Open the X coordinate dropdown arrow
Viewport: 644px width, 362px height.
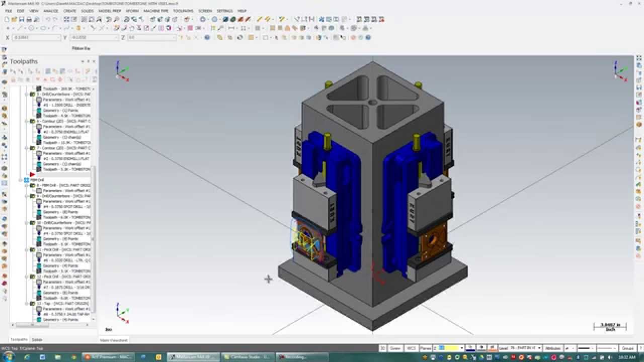tap(58, 38)
